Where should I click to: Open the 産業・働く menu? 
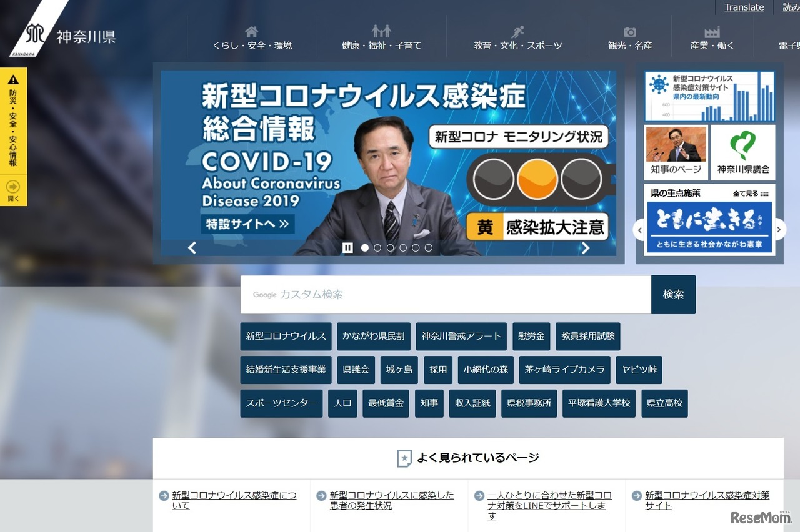[712, 38]
